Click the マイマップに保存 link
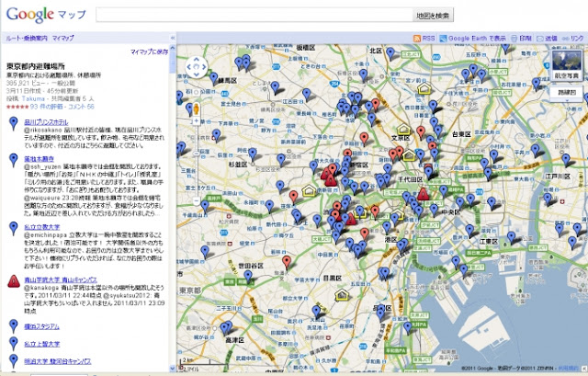This screenshot has height=376, width=588. (149, 51)
